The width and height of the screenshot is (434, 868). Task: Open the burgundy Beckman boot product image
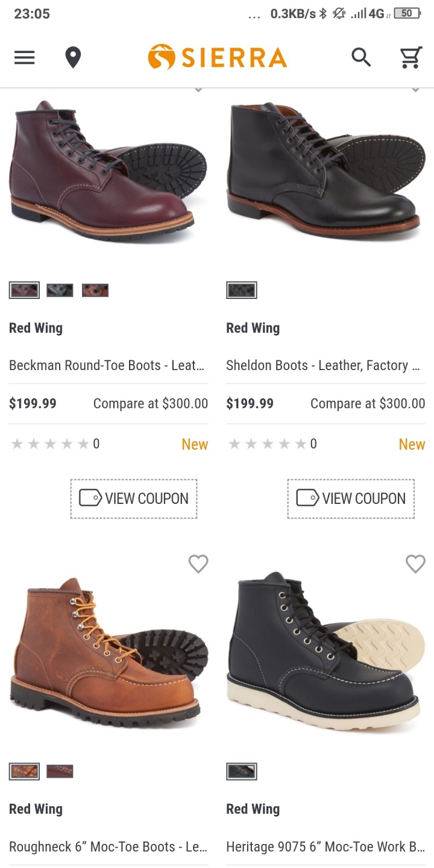coord(108,172)
